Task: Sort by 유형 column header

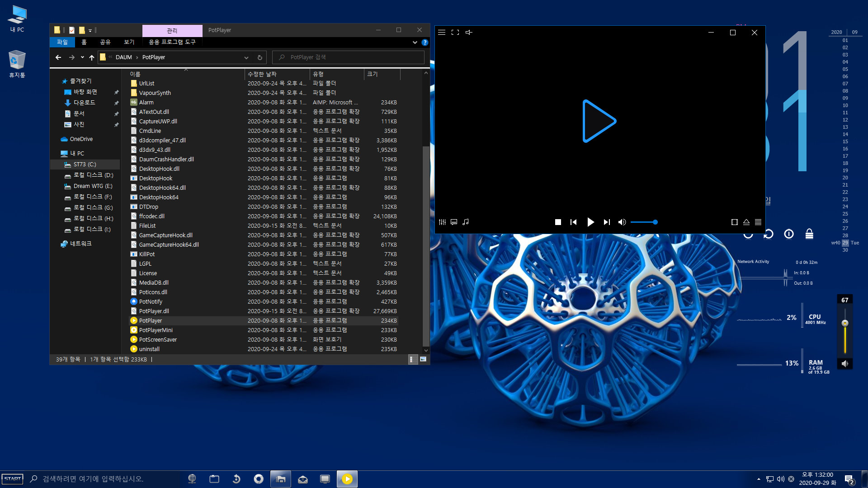Action: click(x=337, y=74)
